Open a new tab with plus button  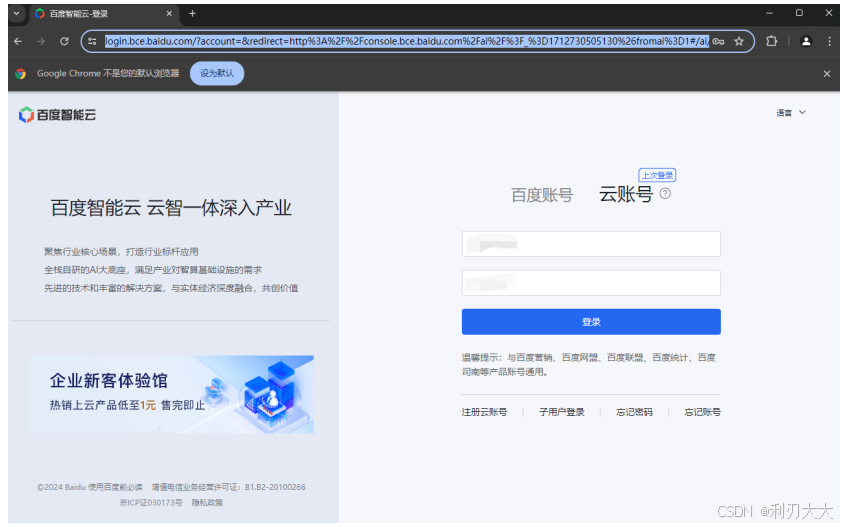click(x=192, y=13)
